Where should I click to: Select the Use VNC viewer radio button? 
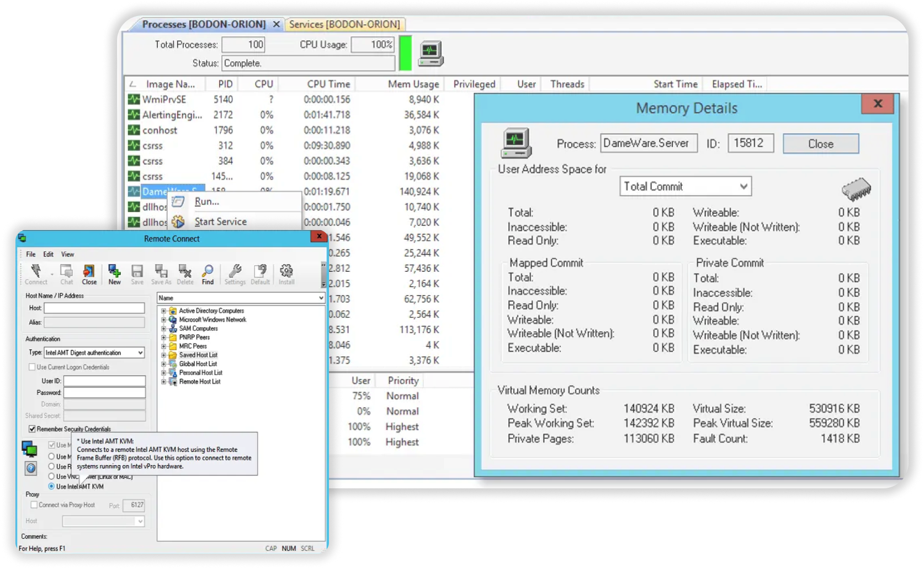point(51,476)
